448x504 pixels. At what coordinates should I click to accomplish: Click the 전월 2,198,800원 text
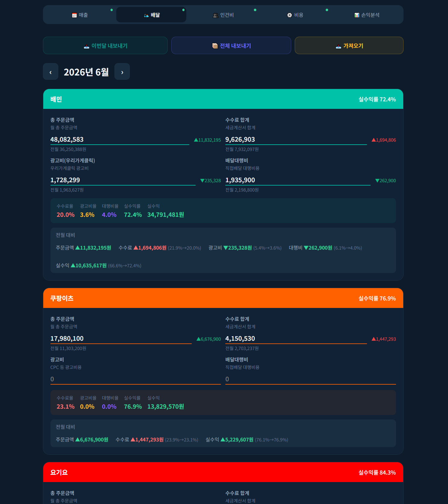(x=242, y=190)
